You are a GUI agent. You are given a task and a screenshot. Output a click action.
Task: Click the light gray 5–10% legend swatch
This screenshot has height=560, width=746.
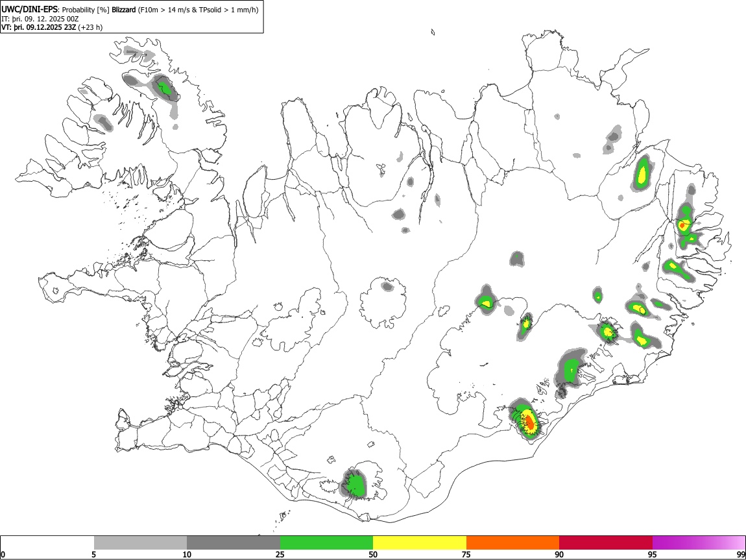point(140,543)
